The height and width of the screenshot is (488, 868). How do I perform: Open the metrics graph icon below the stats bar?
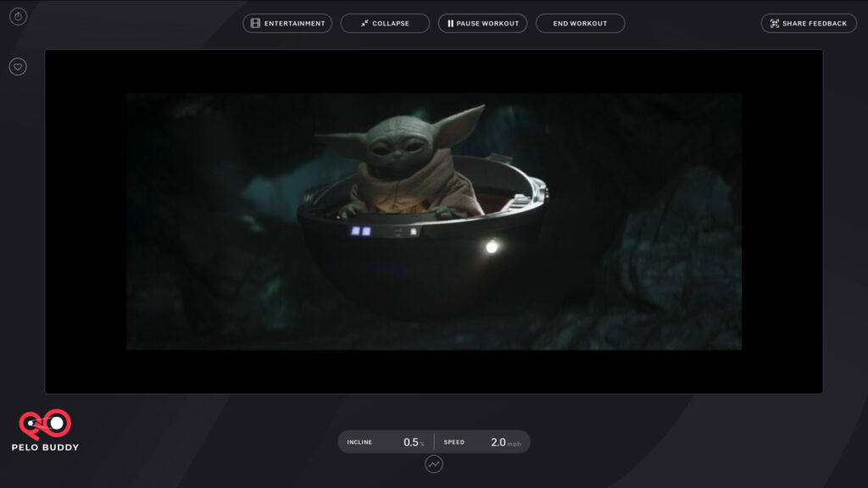click(x=434, y=464)
